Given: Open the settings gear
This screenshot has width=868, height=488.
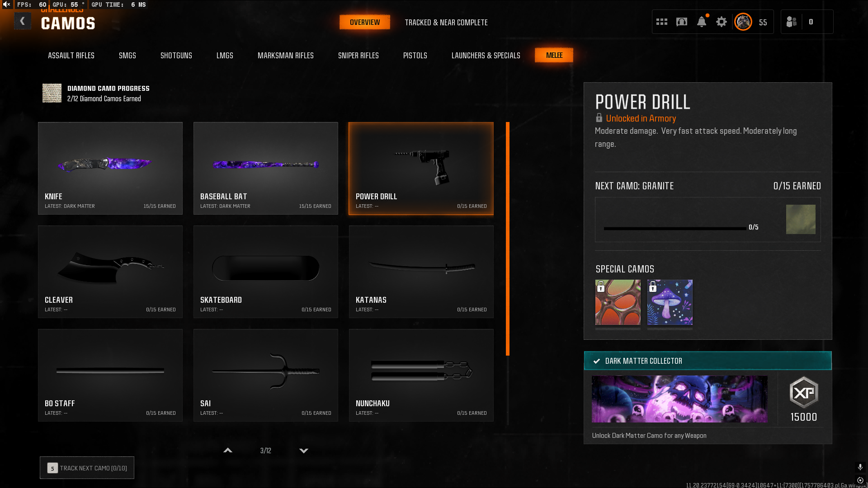Looking at the screenshot, I should 722,22.
